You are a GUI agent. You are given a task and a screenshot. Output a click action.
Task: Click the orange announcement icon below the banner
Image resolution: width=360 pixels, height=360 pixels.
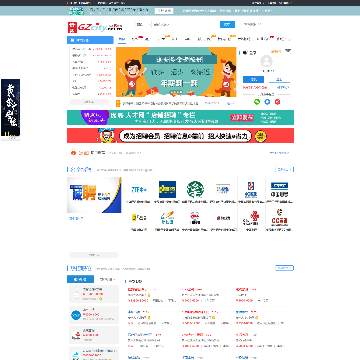118,103
